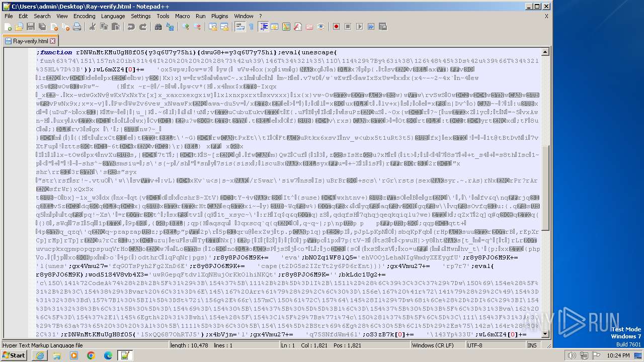The width and height of the screenshot is (644, 362).
Task: Run macro multiple times with the fast-forward icon
Action: (x=371, y=27)
